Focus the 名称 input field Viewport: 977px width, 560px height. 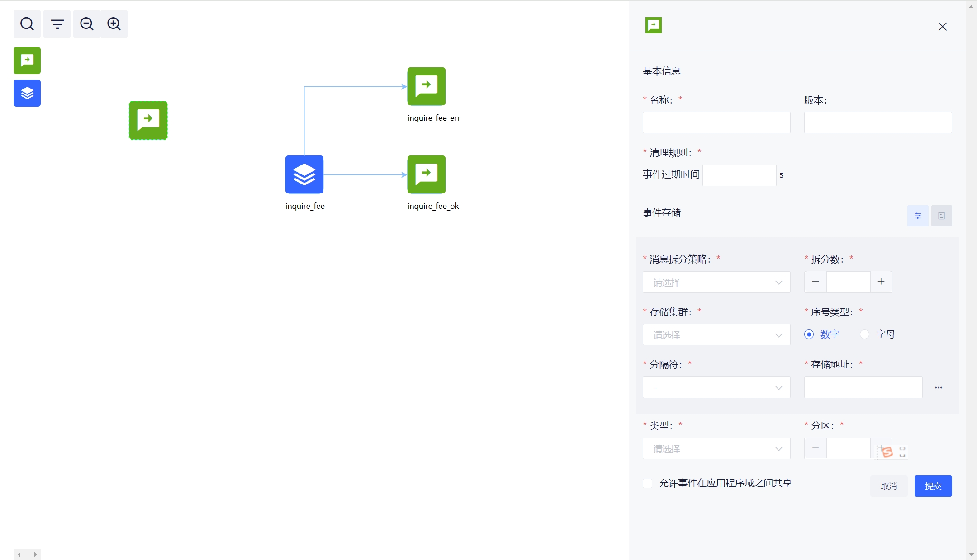[716, 122]
